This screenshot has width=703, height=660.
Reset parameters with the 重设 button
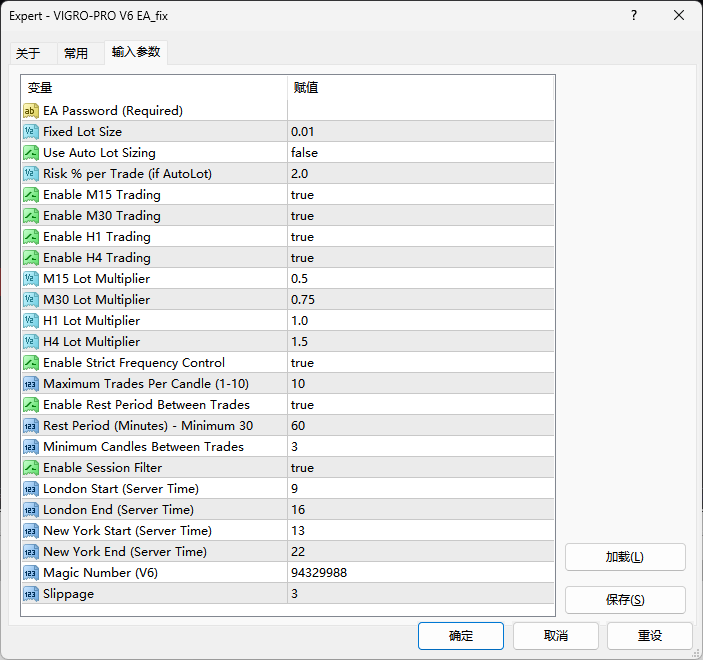pyautogui.click(x=650, y=636)
